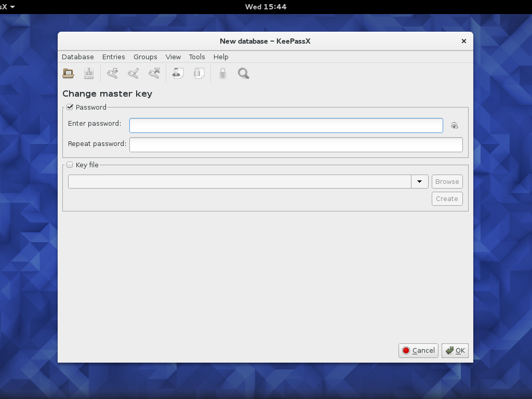Enable the Key file checkbox
This screenshot has width=532, height=399.
tap(70, 165)
